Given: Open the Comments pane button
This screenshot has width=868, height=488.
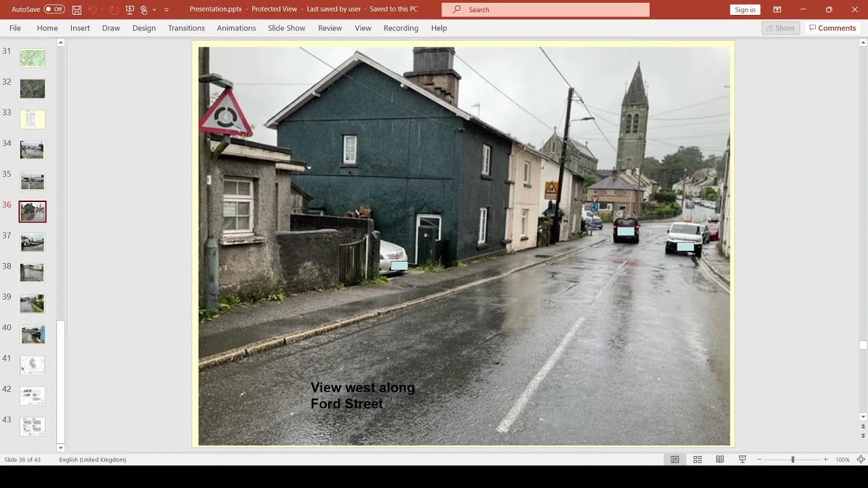Looking at the screenshot, I should [832, 28].
